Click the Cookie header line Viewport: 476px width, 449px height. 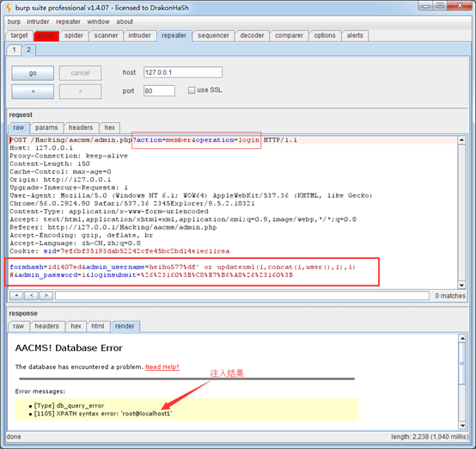tap(119, 251)
